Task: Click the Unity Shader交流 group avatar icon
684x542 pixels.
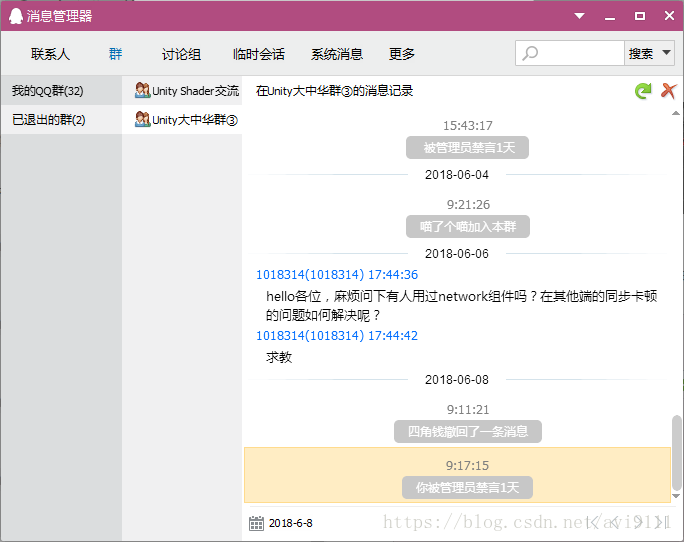Action: tap(142, 90)
